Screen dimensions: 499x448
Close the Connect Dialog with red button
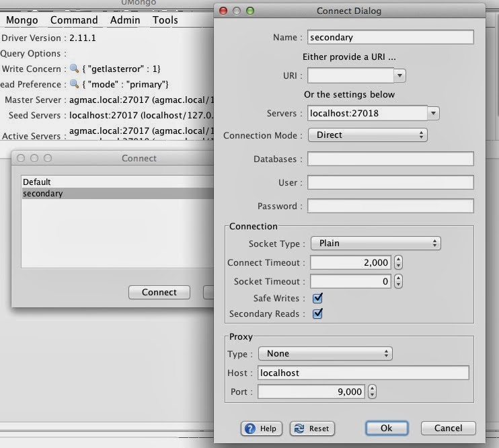[x=223, y=11]
